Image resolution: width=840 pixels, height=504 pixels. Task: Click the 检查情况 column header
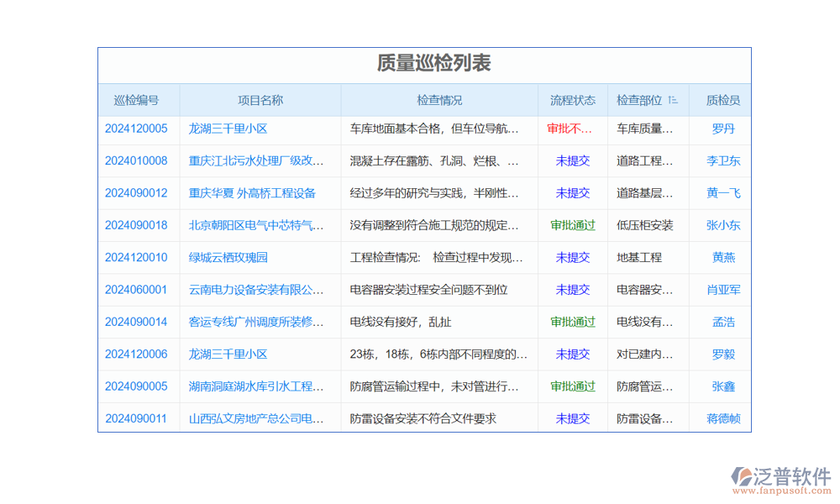tap(439, 100)
